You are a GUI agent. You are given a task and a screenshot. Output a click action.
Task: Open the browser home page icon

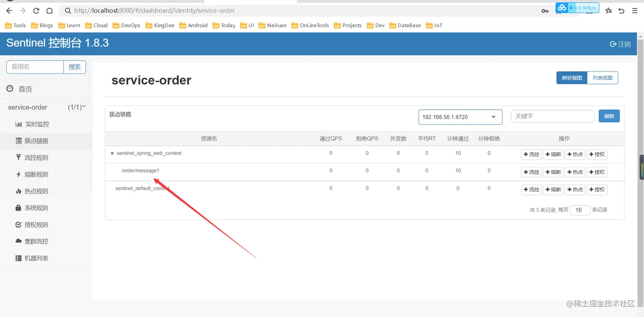[50, 11]
